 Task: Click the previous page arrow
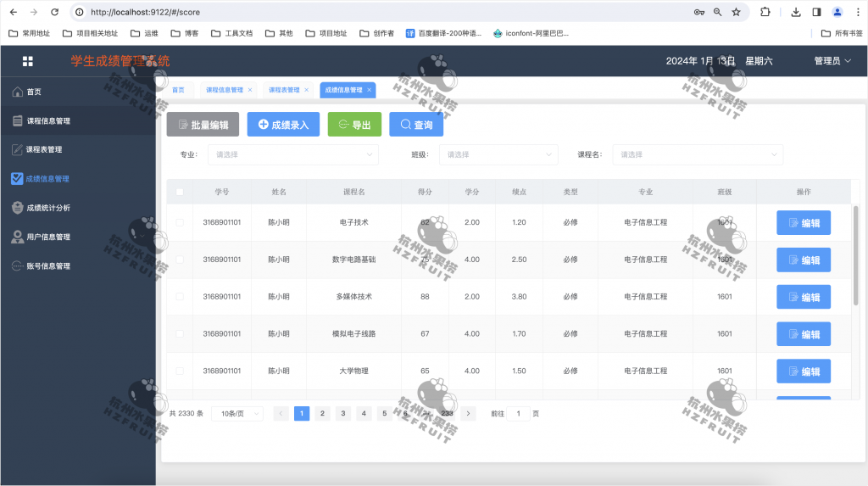coord(281,413)
